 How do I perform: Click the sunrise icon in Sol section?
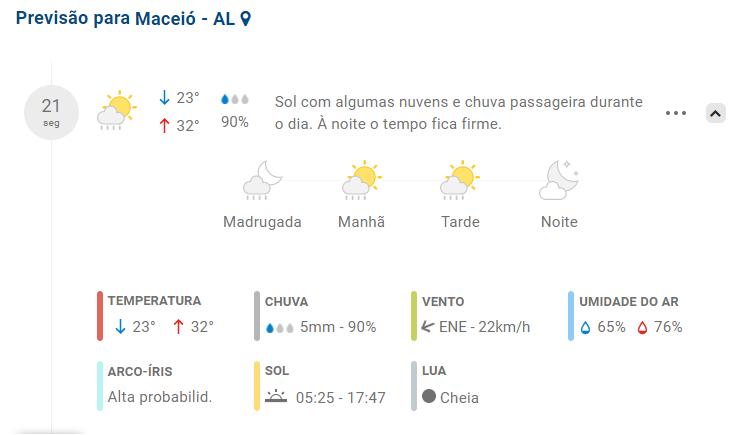coord(276,396)
